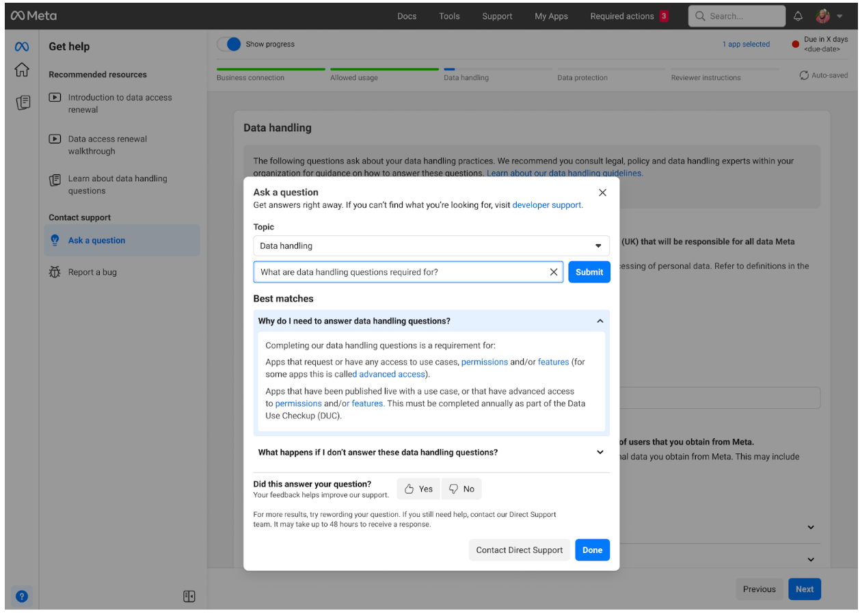Open Introduction to data access renewal resource
860x616 pixels.
point(120,104)
